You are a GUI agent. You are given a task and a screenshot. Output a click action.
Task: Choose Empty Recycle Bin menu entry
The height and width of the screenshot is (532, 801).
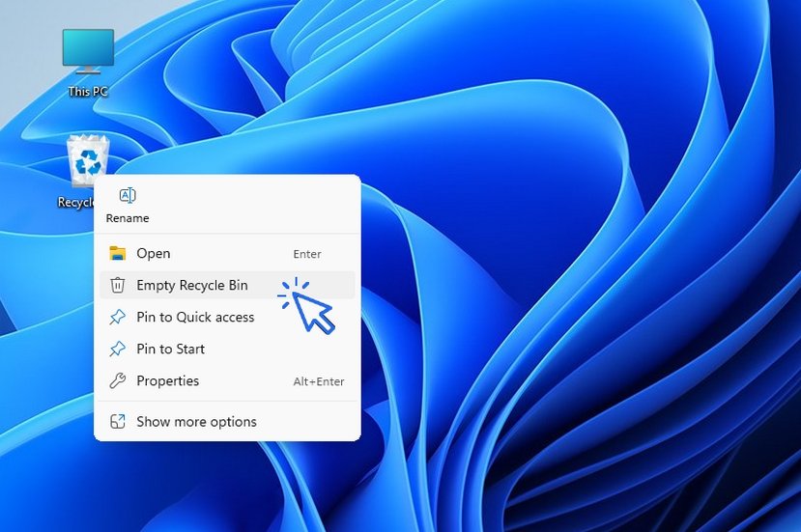point(227,285)
